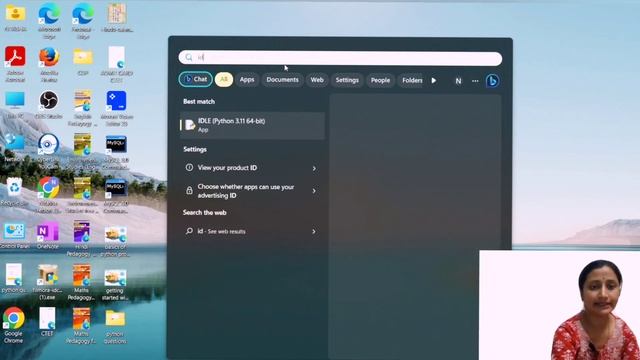Viewport: 640px width, 360px height.
Task: Open the CTET file icon
Action: [47, 322]
